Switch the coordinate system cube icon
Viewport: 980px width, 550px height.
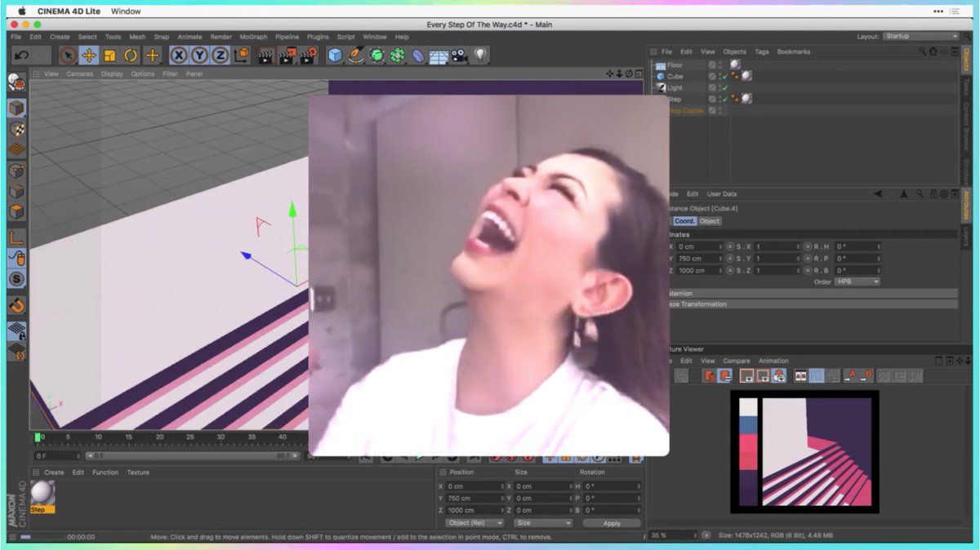pos(242,55)
